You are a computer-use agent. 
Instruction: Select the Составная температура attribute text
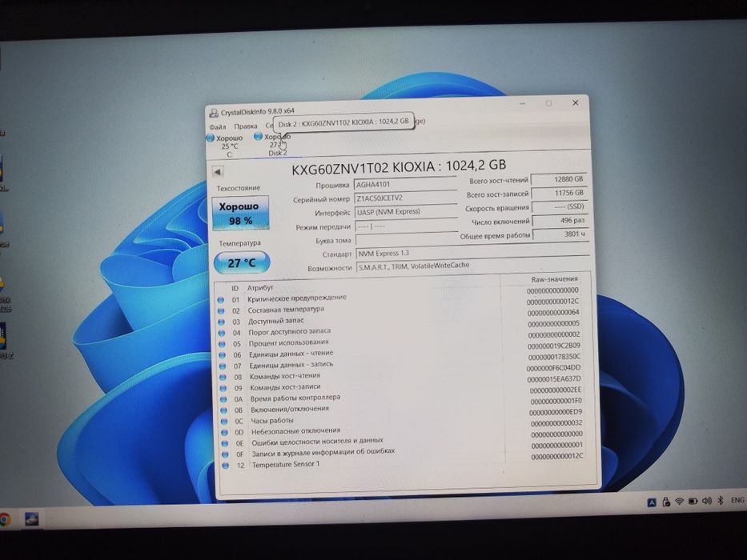tap(286, 310)
